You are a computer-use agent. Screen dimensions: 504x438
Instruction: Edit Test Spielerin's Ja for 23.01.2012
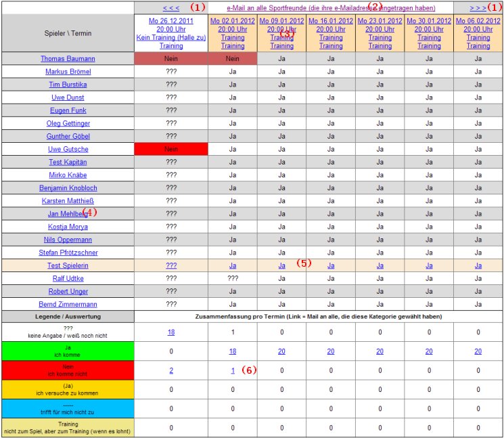380,265
